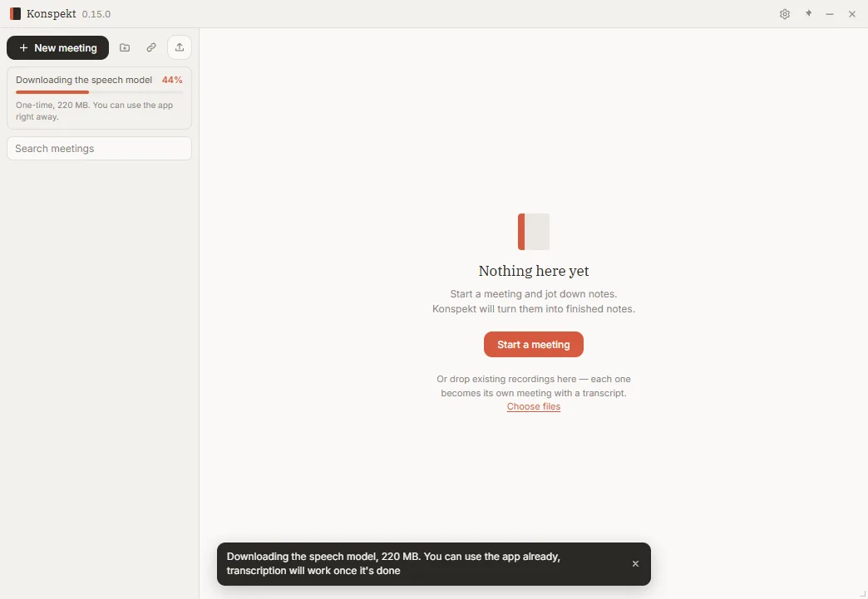Screen dimensions: 868x599
Task: Close the Konspekt window
Action: click(x=852, y=14)
